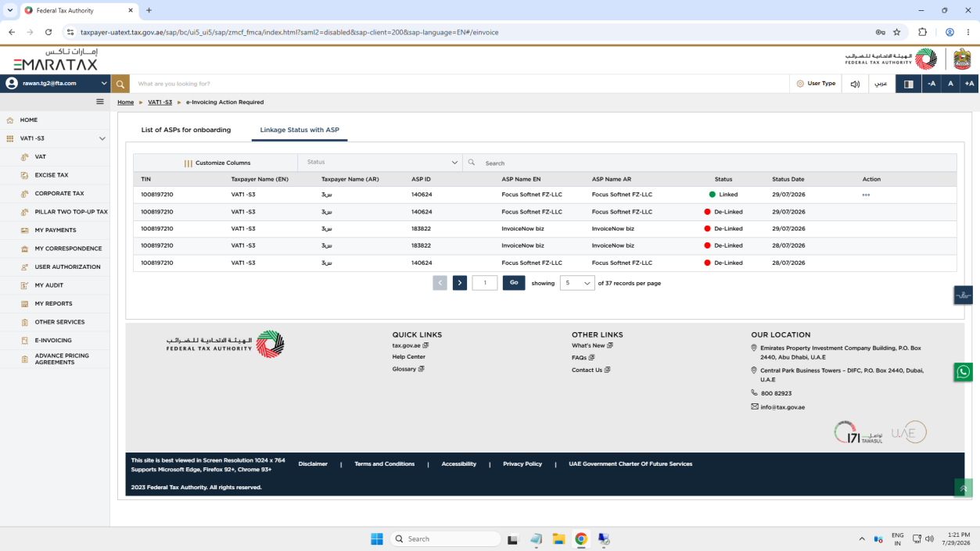Open File Explorer from the taskbar
The width and height of the screenshot is (980, 551).
[558, 539]
